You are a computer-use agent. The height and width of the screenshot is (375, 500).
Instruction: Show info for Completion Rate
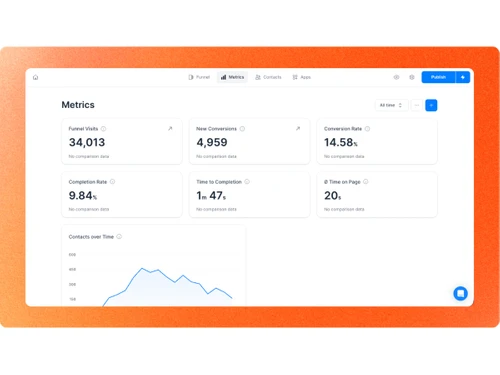(113, 182)
